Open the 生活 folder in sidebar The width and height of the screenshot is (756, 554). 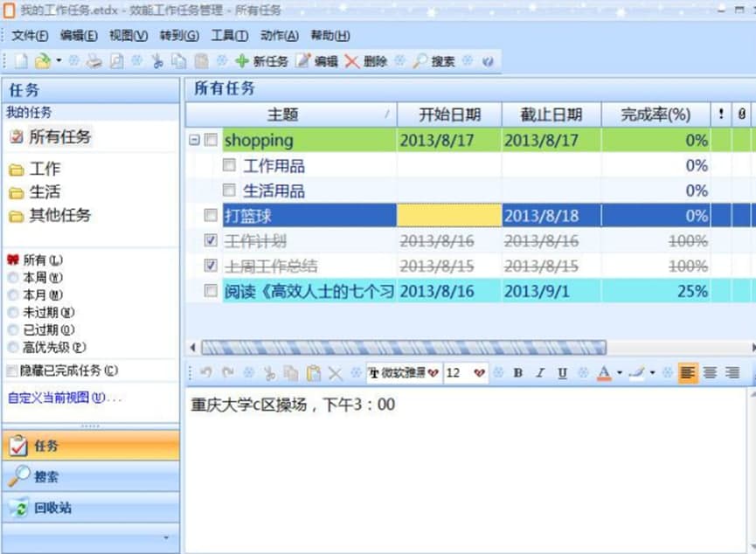coord(35,192)
